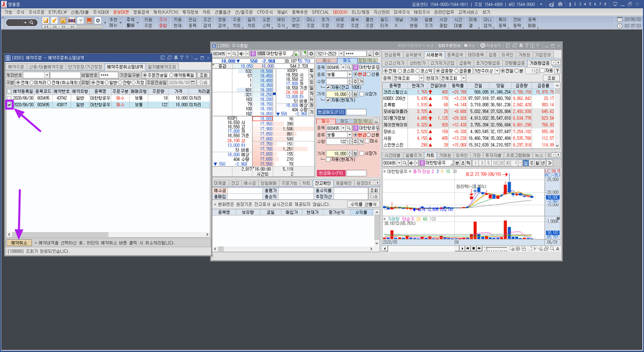This screenshot has width=644, height=352.
Task: Open 5천주이상 volume dropdown
Action: 496,71
